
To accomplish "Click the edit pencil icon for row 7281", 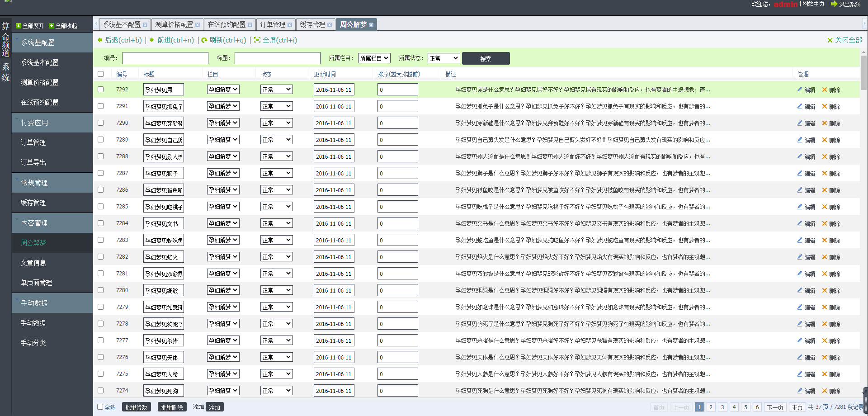I will [800, 274].
